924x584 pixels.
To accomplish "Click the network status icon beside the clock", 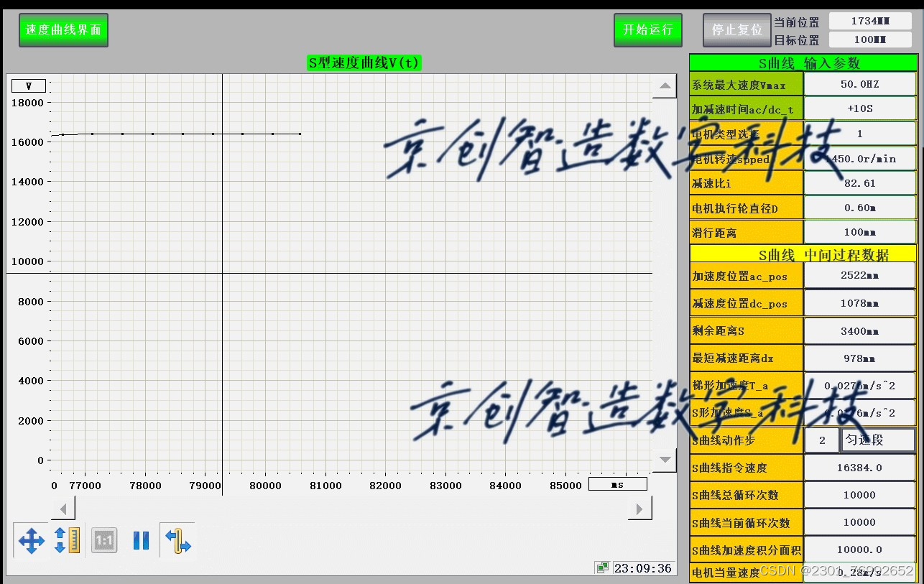I will tap(602, 568).
